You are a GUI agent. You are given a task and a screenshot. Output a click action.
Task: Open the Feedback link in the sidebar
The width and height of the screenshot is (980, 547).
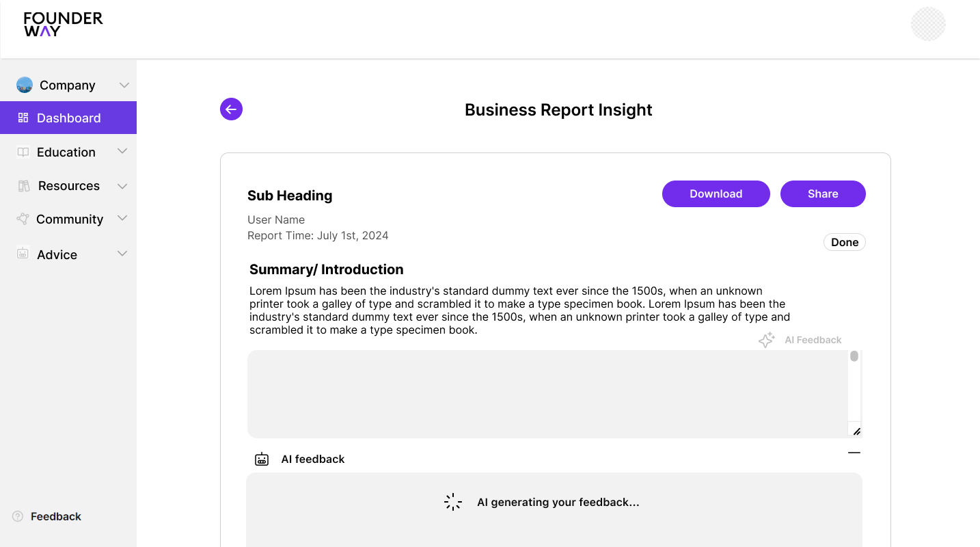(56, 516)
